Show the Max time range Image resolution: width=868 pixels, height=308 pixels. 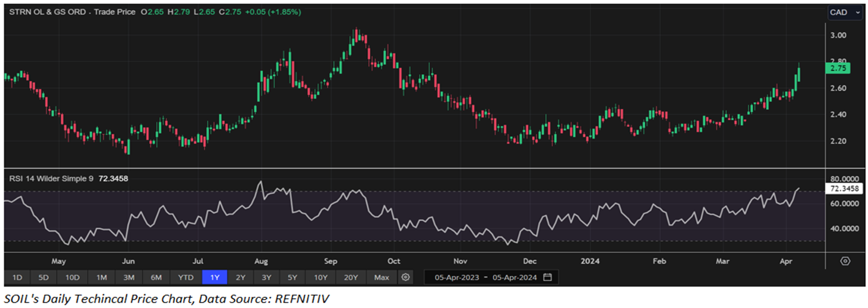pos(381,277)
